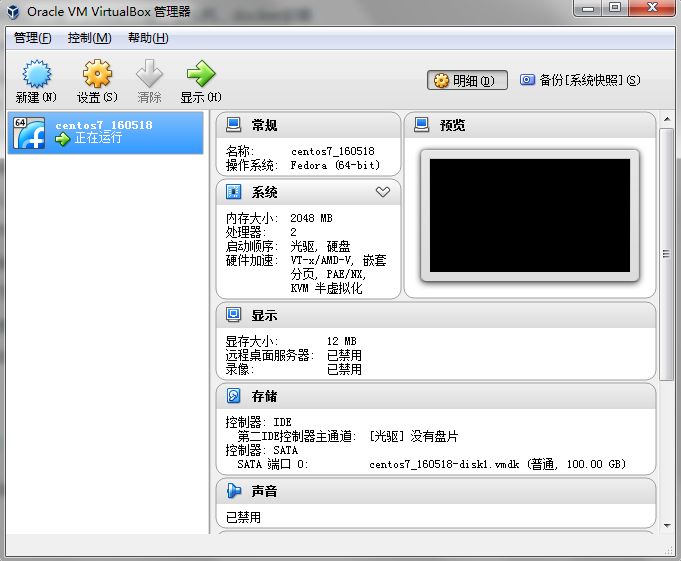Viewport: 681px width, 561px height.
Task: Open the 系统 section header link
Action: pos(264,192)
